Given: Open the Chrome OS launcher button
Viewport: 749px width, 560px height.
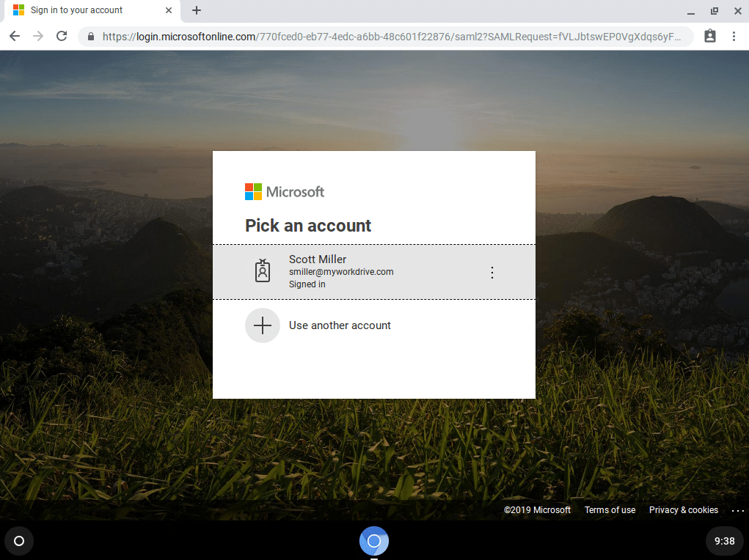Looking at the screenshot, I should pos(18,541).
